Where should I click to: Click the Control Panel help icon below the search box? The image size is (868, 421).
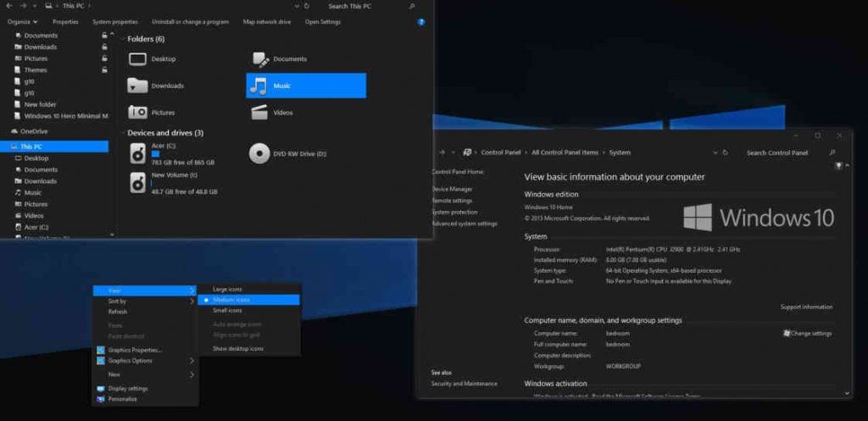[838, 165]
